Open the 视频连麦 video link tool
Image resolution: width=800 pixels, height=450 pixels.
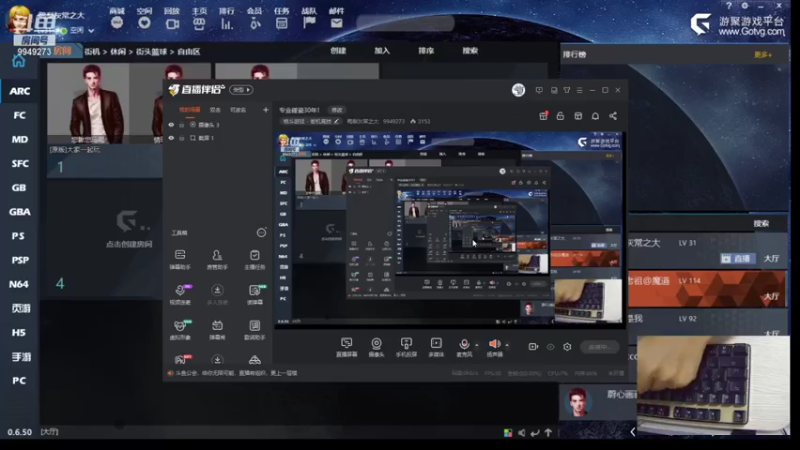pyautogui.click(x=180, y=294)
